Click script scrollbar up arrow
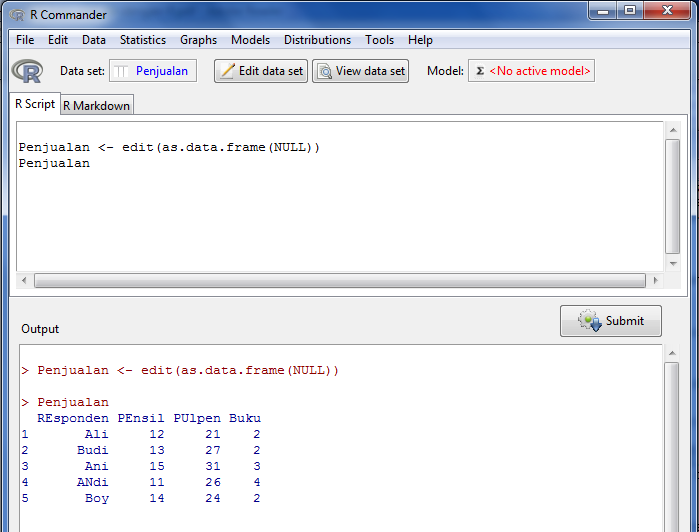 [673, 130]
